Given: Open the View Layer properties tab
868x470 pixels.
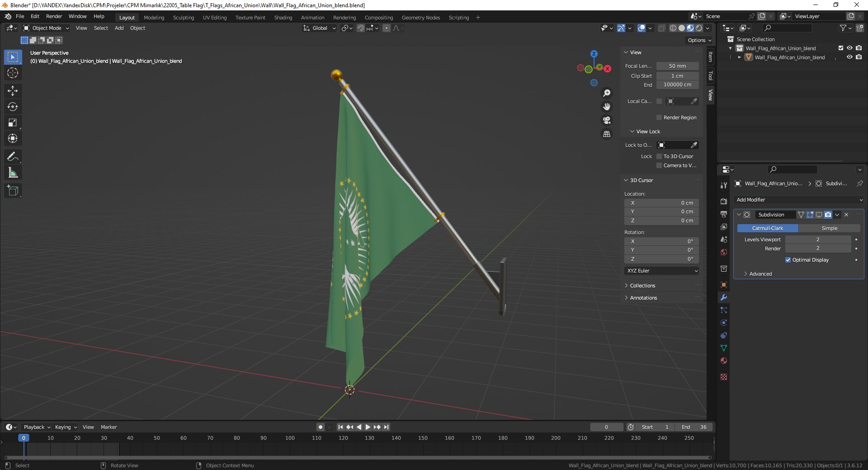Looking at the screenshot, I should [724, 226].
